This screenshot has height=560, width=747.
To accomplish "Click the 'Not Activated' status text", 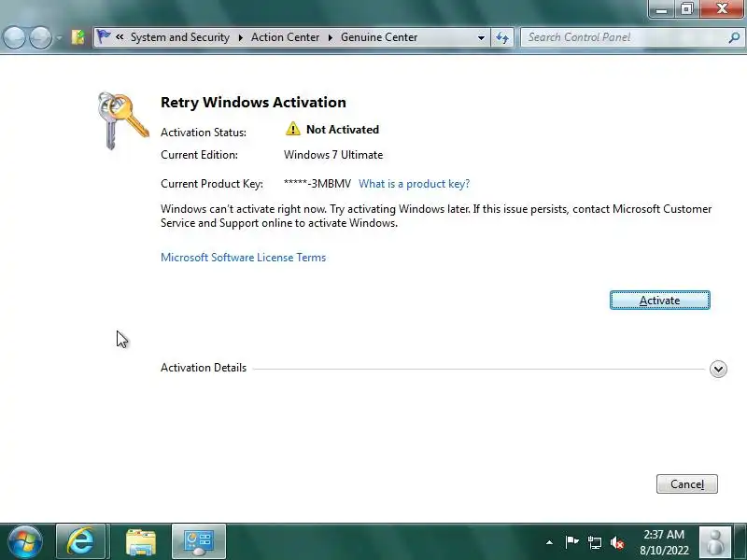I will point(343,130).
